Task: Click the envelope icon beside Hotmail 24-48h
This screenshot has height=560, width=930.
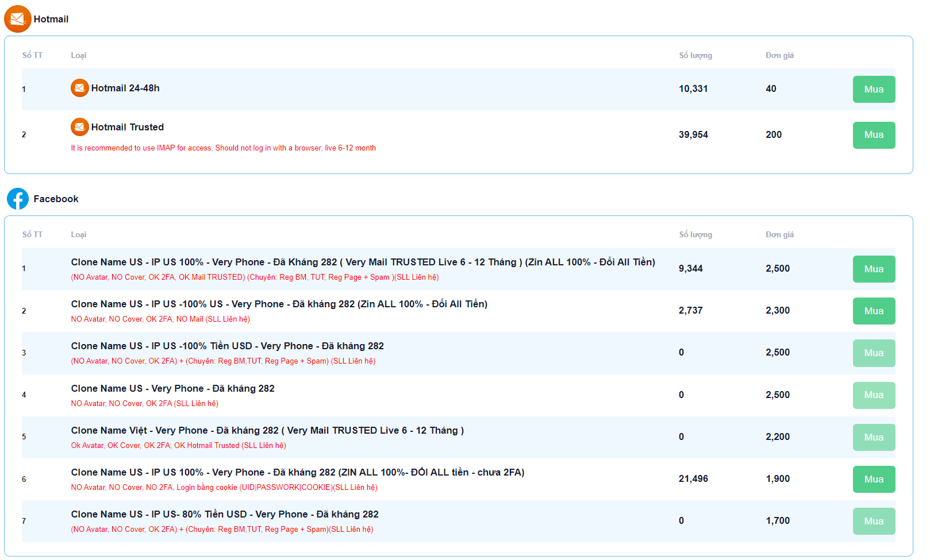Action: coord(80,88)
